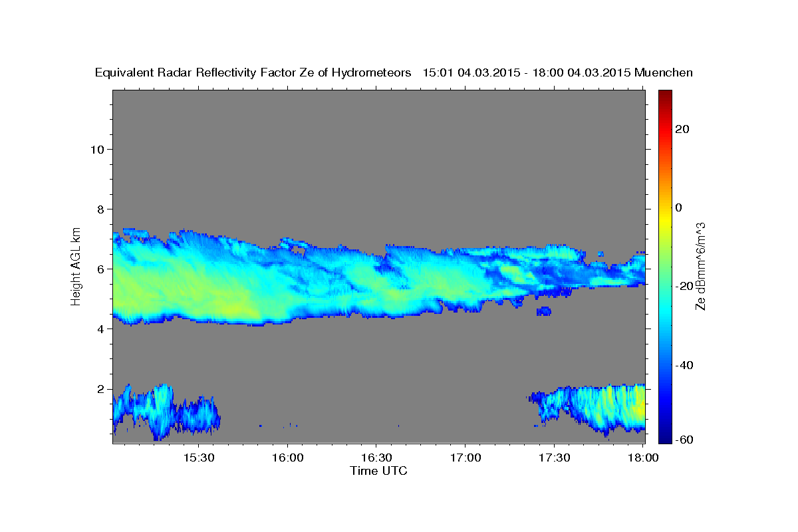The width and height of the screenshot is (798, 532).
Task: Click the height tick label '6'
Action: point(100,269)
